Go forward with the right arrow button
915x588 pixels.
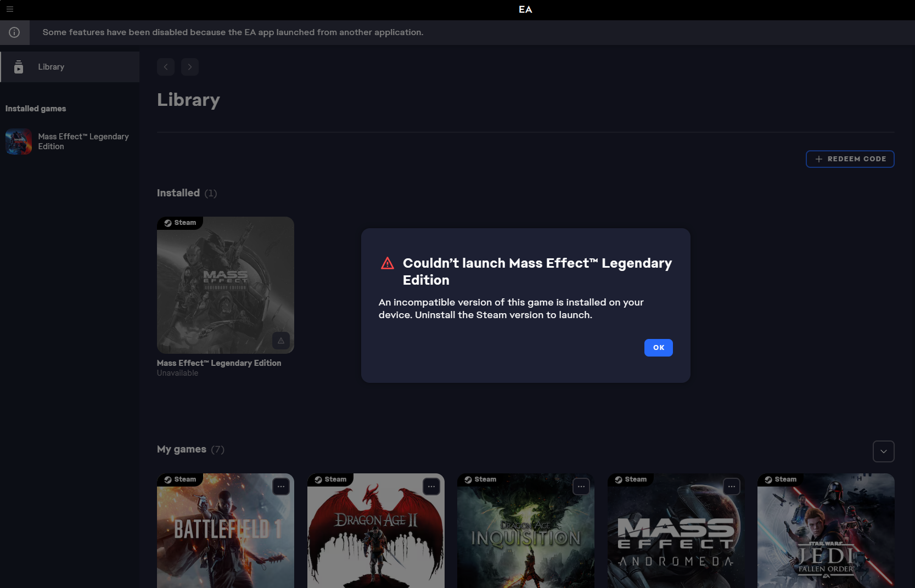190,67
